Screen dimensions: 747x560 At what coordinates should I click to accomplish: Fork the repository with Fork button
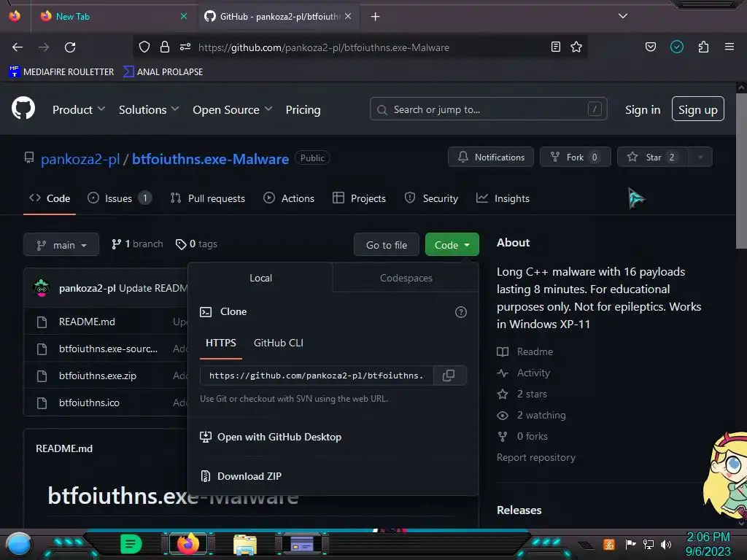(x=576, y=157)
